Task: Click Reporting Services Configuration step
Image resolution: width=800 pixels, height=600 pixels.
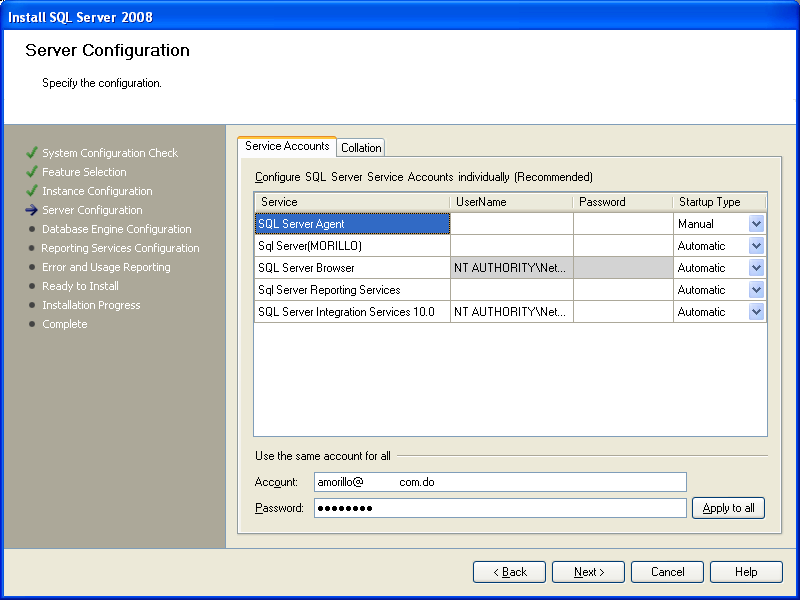Action: pos(120,248)
